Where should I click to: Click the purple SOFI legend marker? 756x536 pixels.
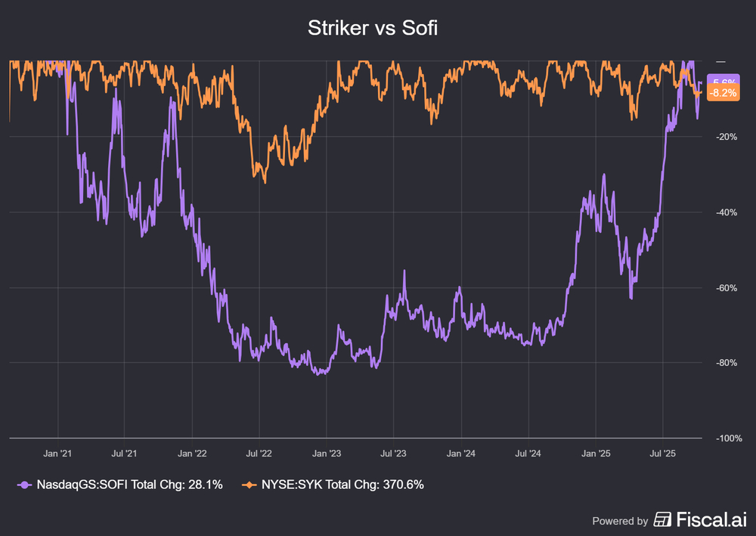(x=25, y=485)
